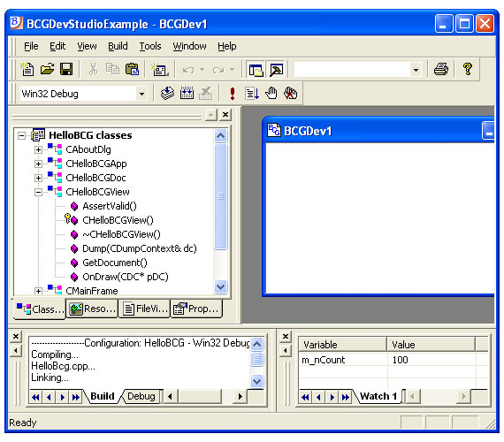Collapse the HelloBCG classes root node
The width and height of the screenshot is (504, 442).
point(21,135)
